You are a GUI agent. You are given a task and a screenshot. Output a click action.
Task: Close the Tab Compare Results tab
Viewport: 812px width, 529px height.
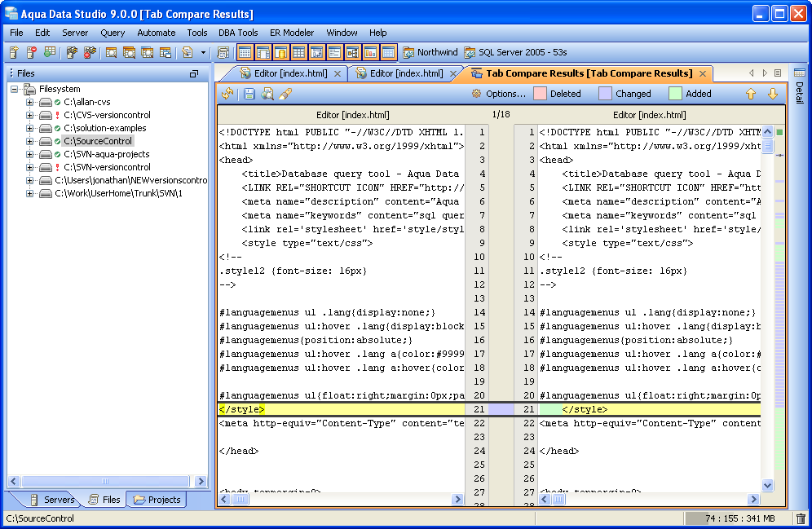click(702, 73)
